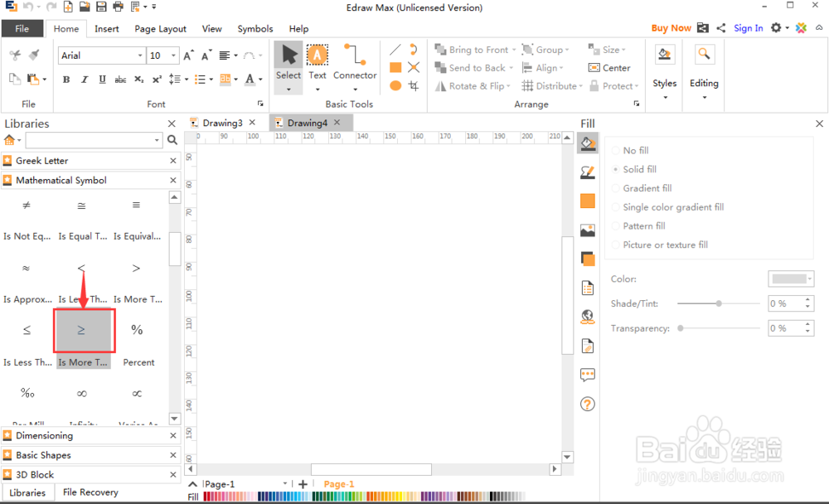
Task: Click the library search magnifier icon
Action: pos(172,140)
